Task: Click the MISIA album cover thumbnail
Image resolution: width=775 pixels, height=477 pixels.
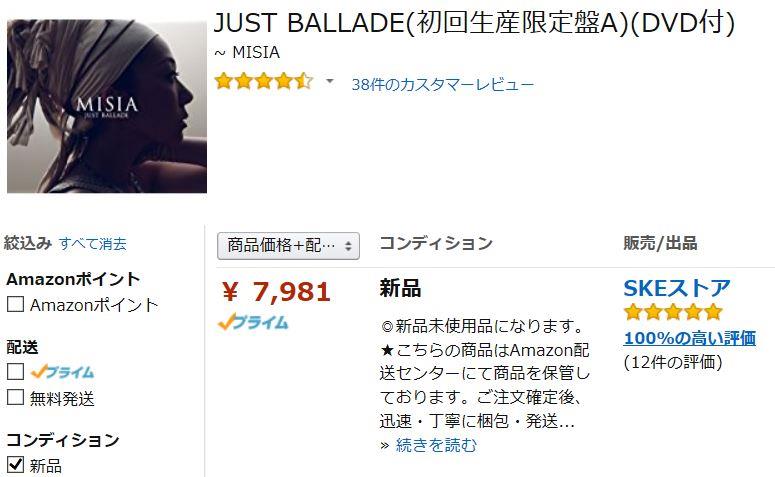Action: (107, 106)
